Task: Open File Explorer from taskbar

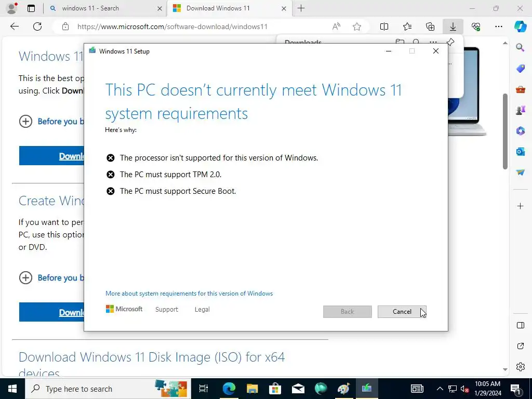Action: click(252, 389)
